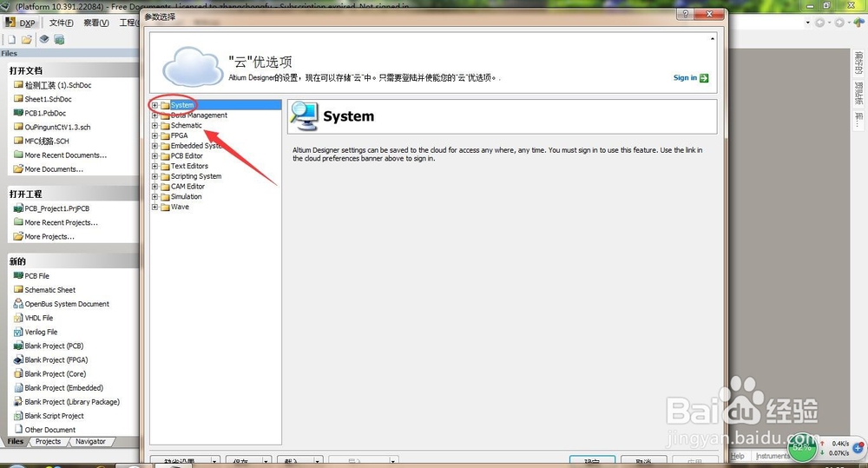Expand the Simulation tree node

click(x=155, y=196)
